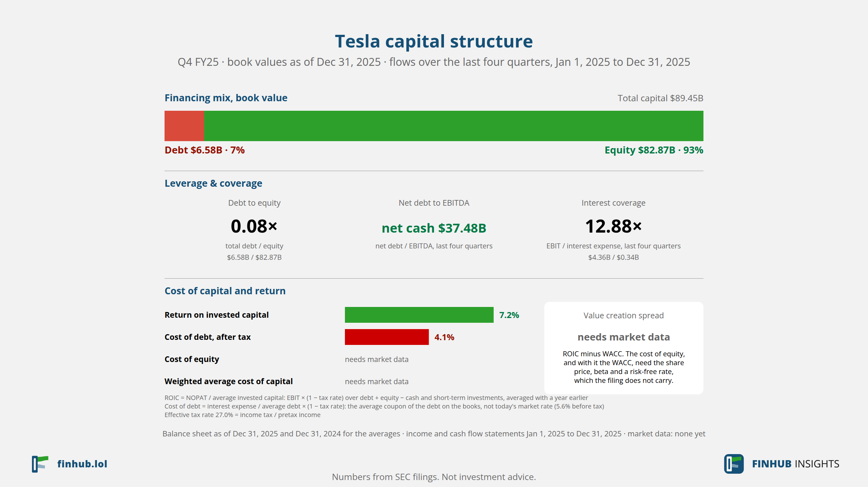Click the red Cost of debt bar
868x487 pixels.
(387, 337)
